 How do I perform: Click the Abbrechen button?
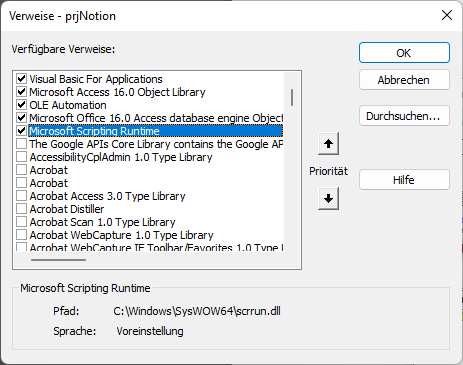coord(404,80)
